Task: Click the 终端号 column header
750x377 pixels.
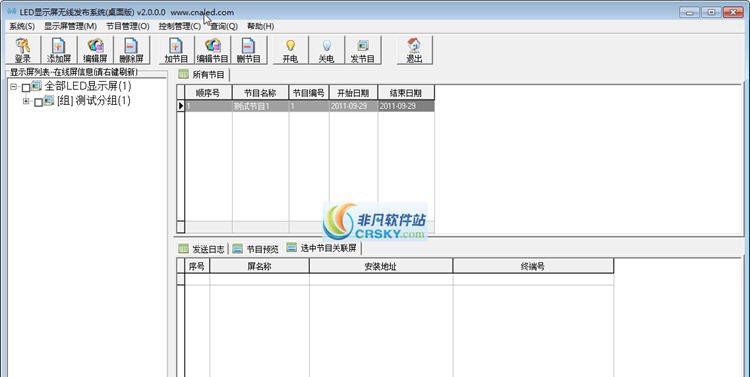Action: (533, 266)
